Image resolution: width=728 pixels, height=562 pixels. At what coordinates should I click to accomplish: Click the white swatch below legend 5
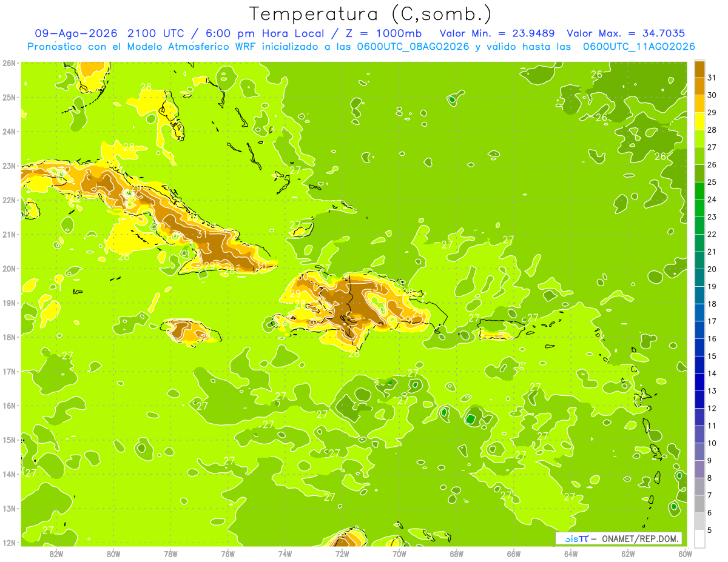[x=699, y=538]
